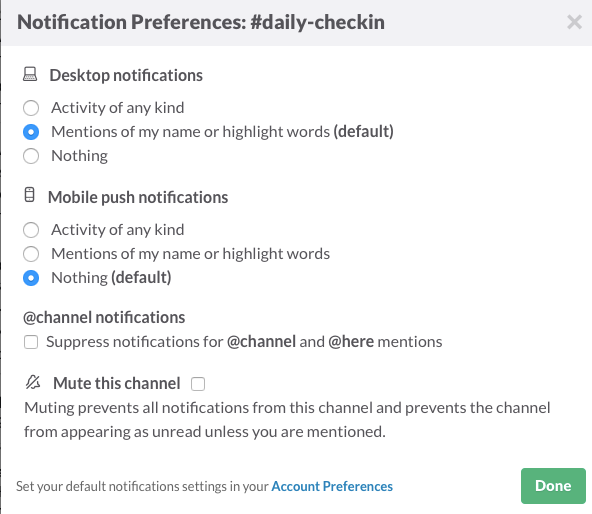Viewport: 592px width, 514px height.
Task: Select mobile 'Nothing (default)' radio
Action: 31,278
